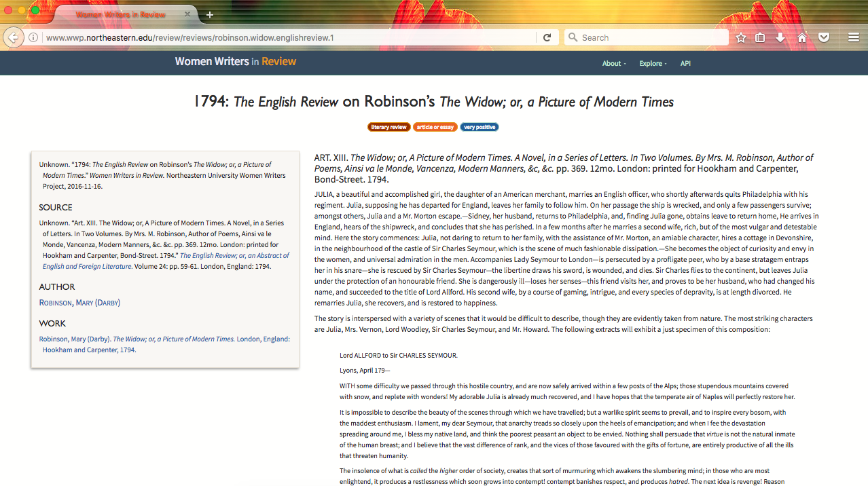Click 'Lord ALLFORD to Sir CHARLES SEYMOUR.' line
The height and width of the screenshot is (486, 868).
click(399, 355)
